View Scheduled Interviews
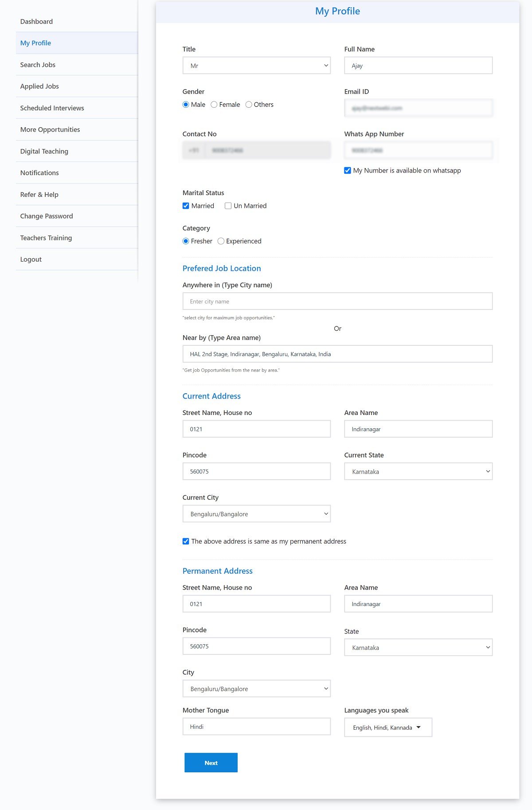The height and width of the screenshot is (810, 532). [77, 108]
